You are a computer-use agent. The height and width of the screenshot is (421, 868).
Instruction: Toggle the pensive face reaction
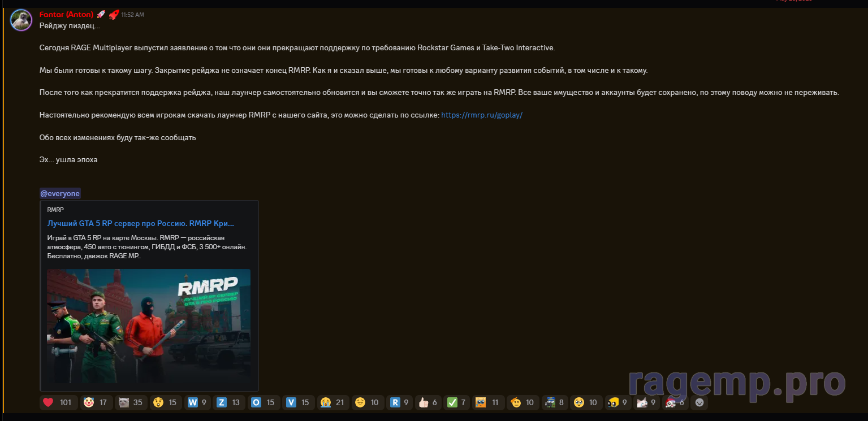click(x=368, y=402)
